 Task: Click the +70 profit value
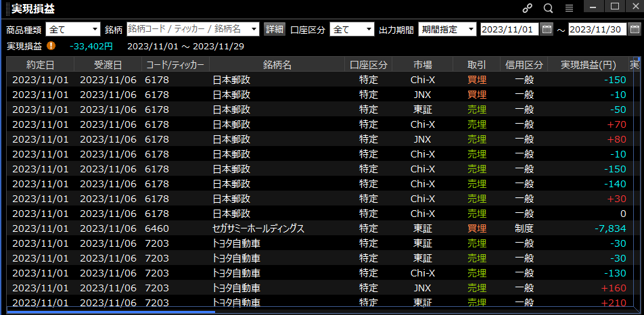point(616,124)
